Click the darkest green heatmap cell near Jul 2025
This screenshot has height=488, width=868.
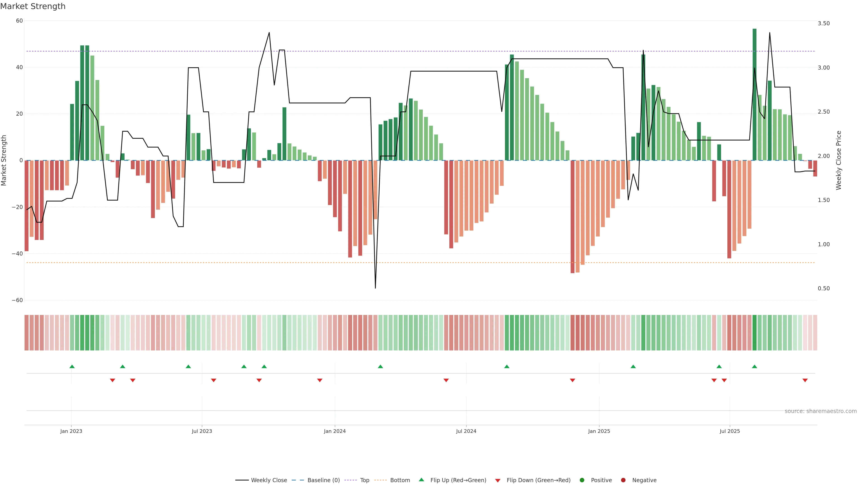tap(755, 333)
